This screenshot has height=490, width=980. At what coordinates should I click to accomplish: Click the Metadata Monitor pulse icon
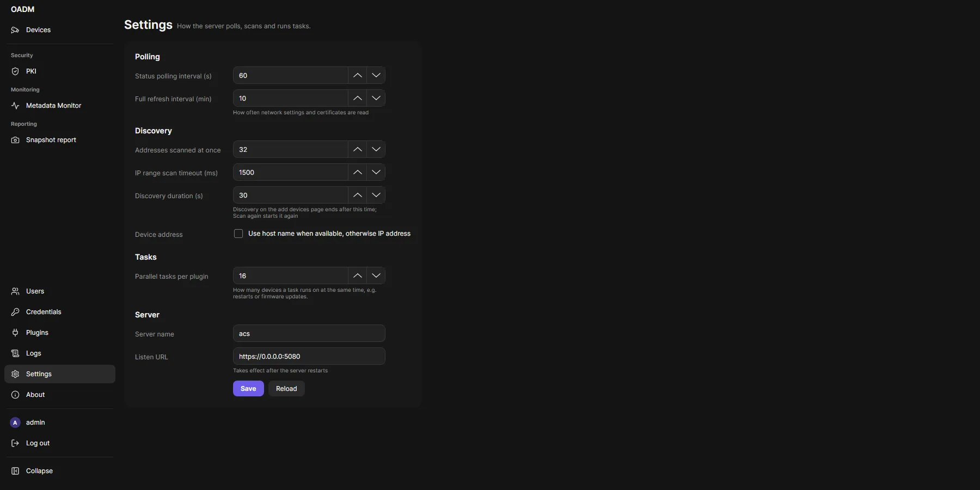click(15, 106)
